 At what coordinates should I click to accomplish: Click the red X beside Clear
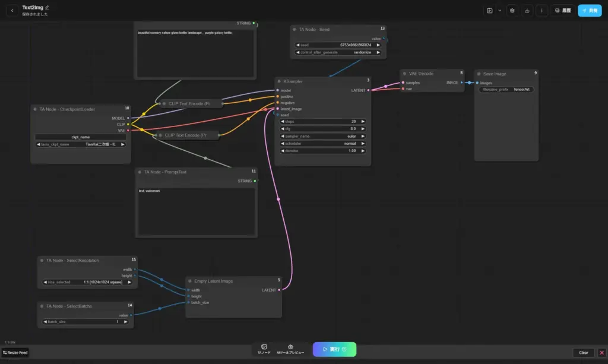pyautogui.click(x=601, y=353)
